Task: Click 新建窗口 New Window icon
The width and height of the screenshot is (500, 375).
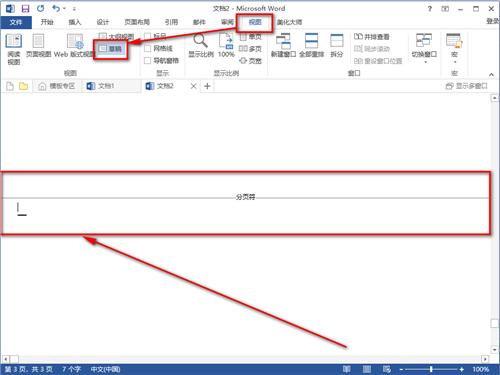Action: [x=283, y=46]
